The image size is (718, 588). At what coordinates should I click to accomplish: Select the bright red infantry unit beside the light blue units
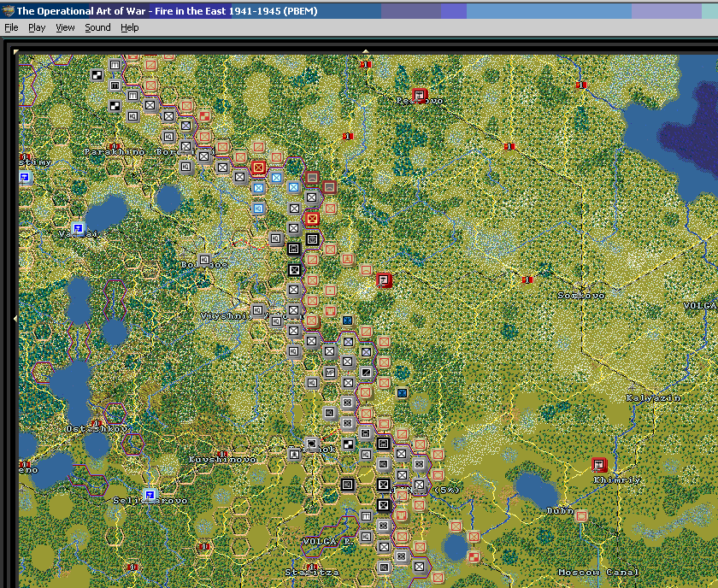pos(258,168)
